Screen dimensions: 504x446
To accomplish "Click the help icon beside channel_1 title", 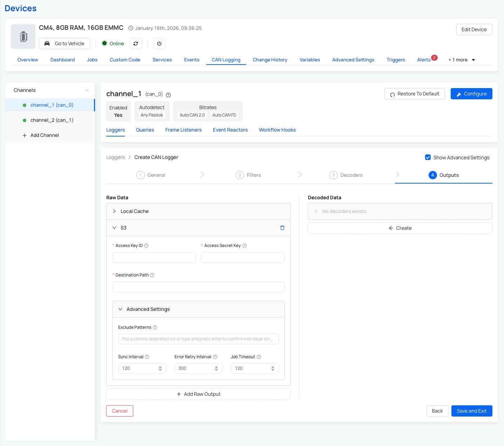I will (168, 95).
